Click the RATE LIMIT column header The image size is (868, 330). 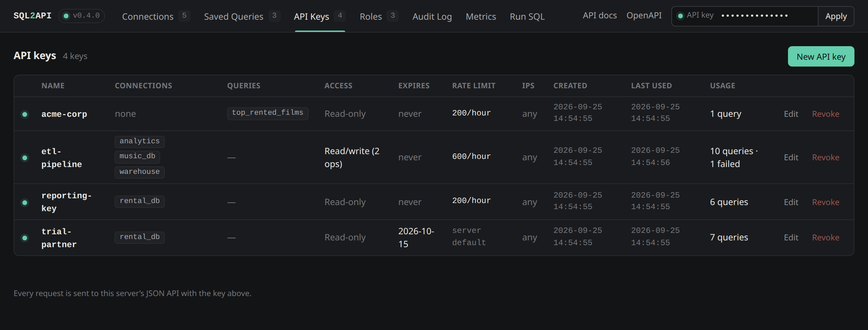point(474,86)
